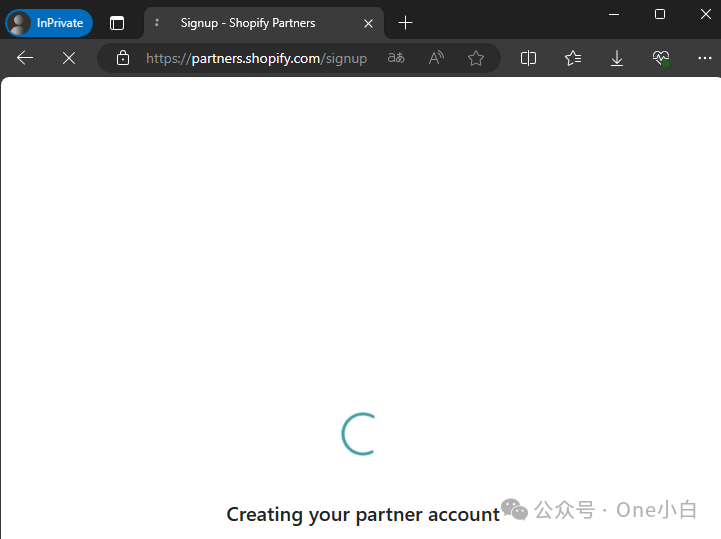Click the 'Creating your partner account' text
This screenshot has width=721, height=539.
pyautogui.click(x=363, y=515)
